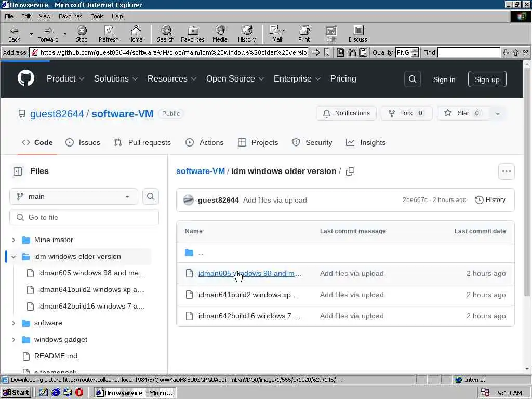Screen dimensions: 532x399
Task: Open the Favorites toolbar panel
Action: [193, 34]
